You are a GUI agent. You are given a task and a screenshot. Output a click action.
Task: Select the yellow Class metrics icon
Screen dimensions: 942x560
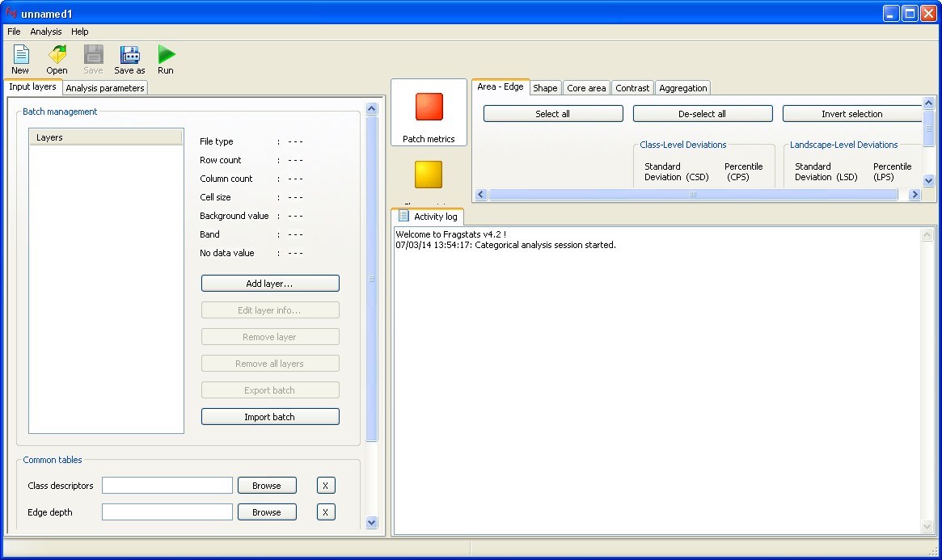point(429,175)
